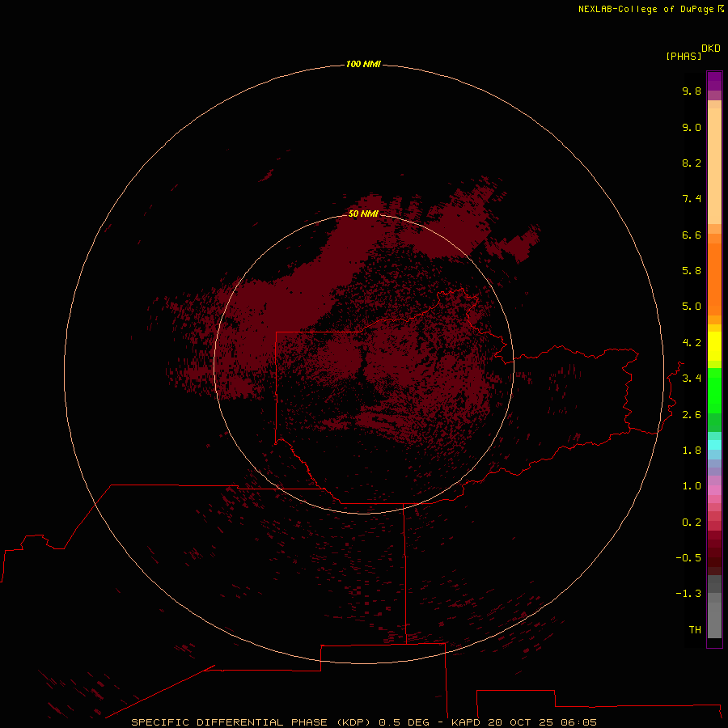Pick the light peach color bar segment
Image resolution: width=728 pixels, height=728 pixels.
coord(714,166)
